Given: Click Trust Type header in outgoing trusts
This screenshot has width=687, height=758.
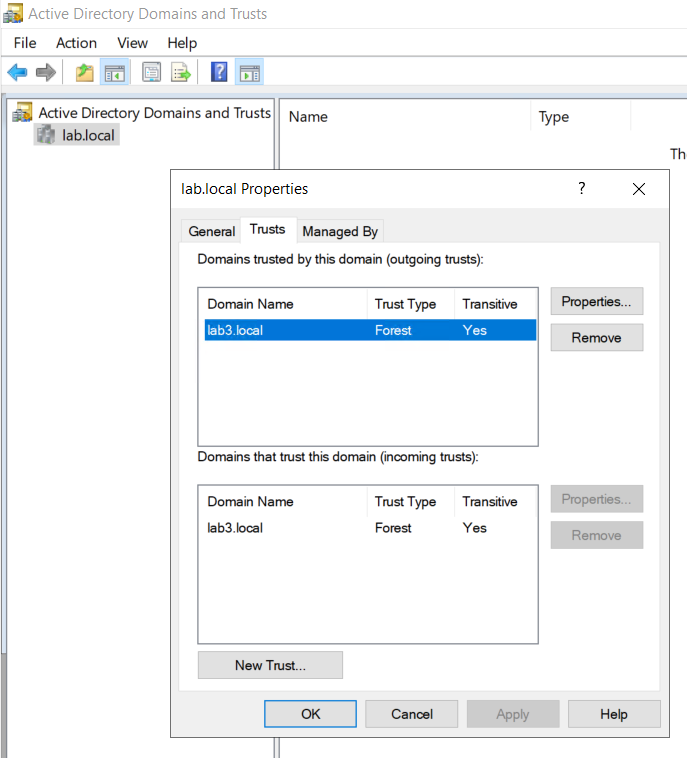Looking at the screenshot, I should point(410,304).
